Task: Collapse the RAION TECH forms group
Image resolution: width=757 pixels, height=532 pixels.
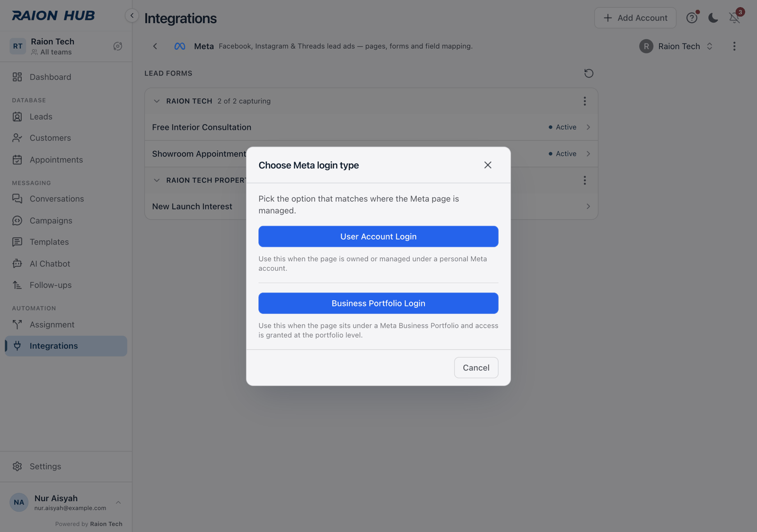Action: [x=157, y=101]
